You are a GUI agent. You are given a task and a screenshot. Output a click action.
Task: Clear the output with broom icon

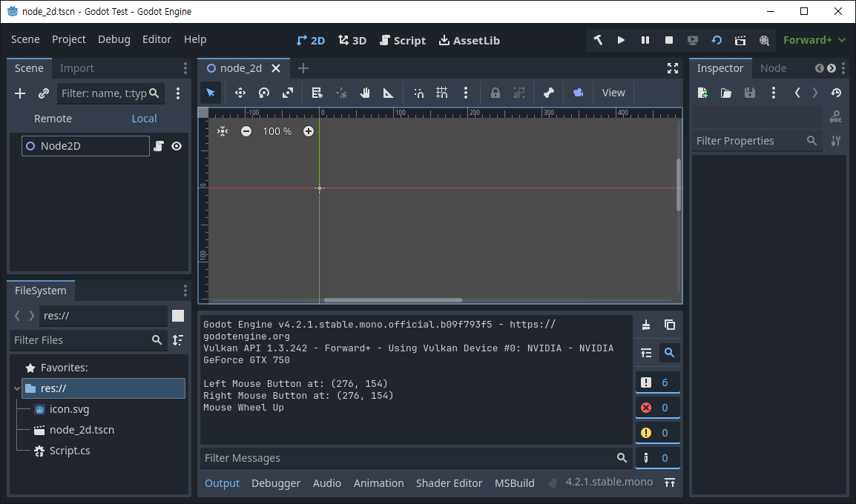[646, 325]
